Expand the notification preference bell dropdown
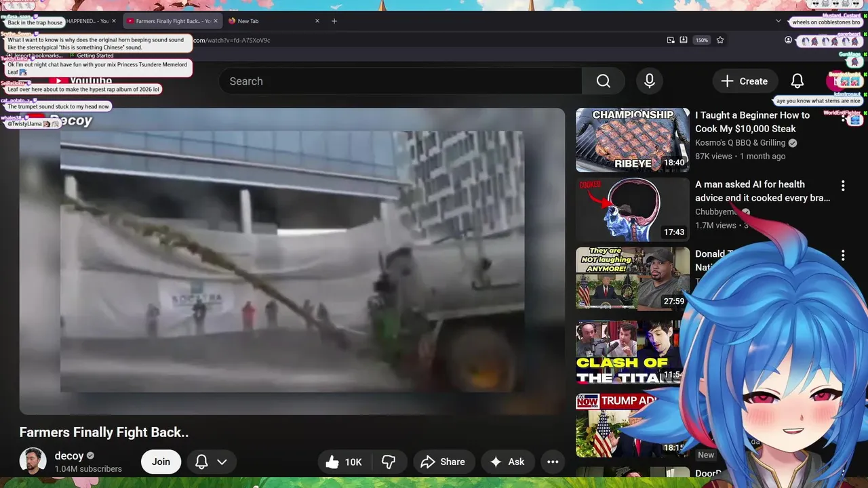The width and height of the screenshot is (868, 488). pyautogui.click(x=211, y=462)
